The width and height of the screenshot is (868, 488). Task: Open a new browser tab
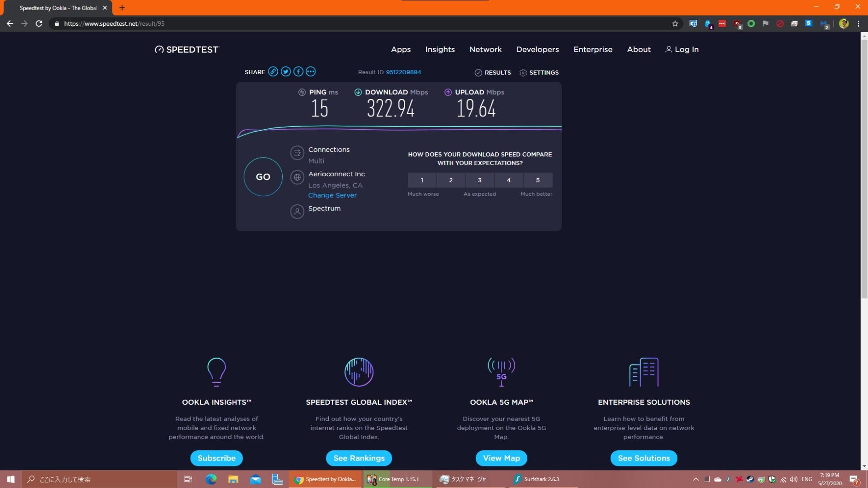[122, 8]
